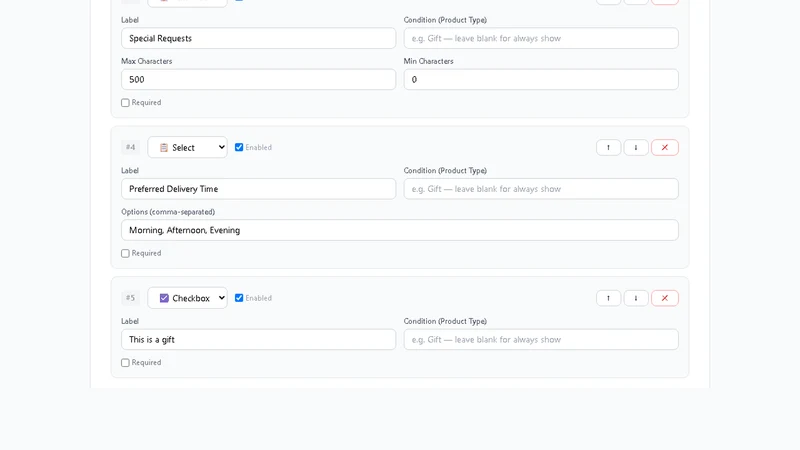This screenshot has width=800, height=450.
Task: Edit options Morning, Afternoon, Evening field
Action: click(399, 230)
